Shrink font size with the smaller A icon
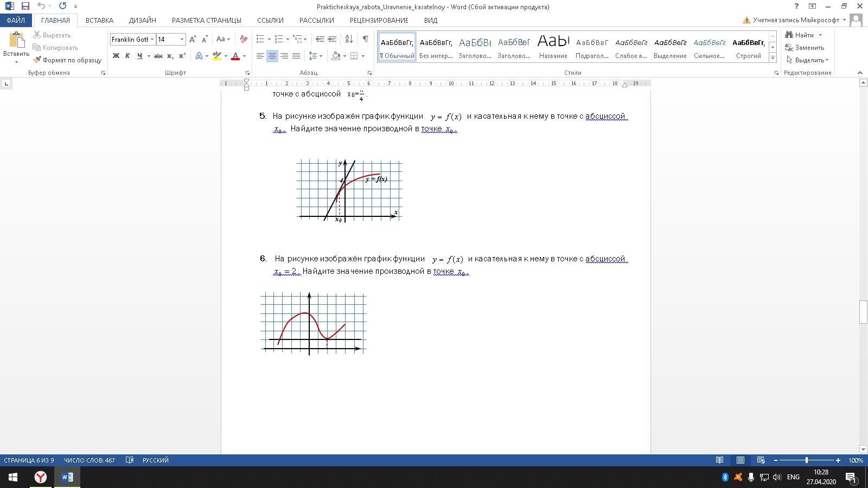Screen dimensions: 868x488 coord(205,39)
